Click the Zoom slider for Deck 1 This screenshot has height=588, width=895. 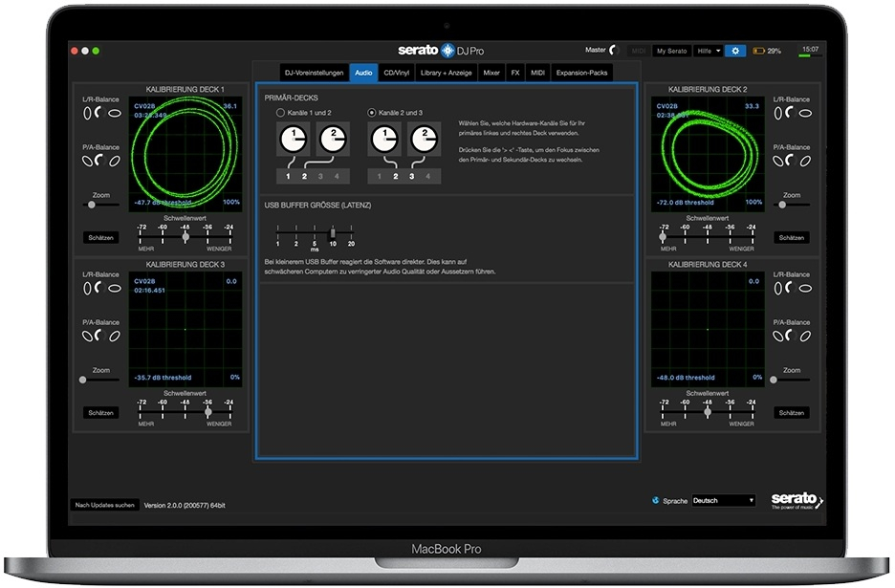101,205
